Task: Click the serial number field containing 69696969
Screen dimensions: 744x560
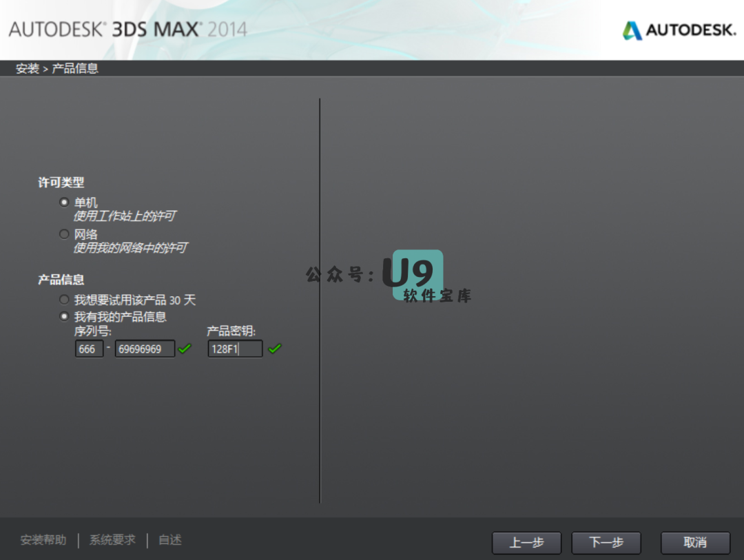Action: click(x=145, y=349)
